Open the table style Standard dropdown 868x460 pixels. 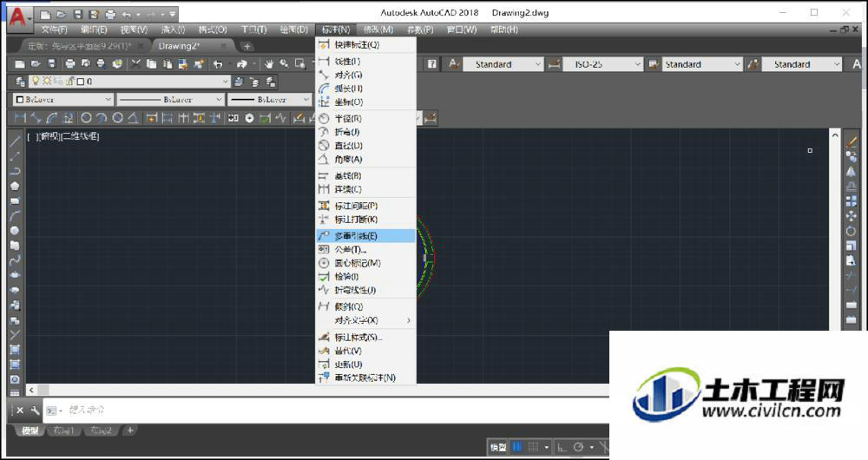click(702, 64)
